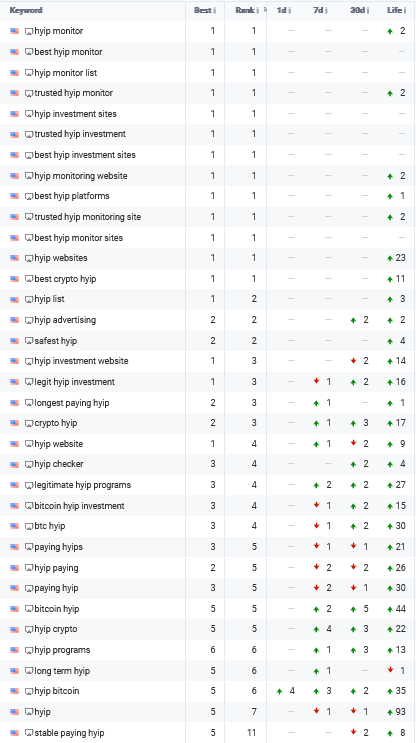Click the US flag icon next to 'crypto hyip'
419x743 pixels.
(15, 423)
